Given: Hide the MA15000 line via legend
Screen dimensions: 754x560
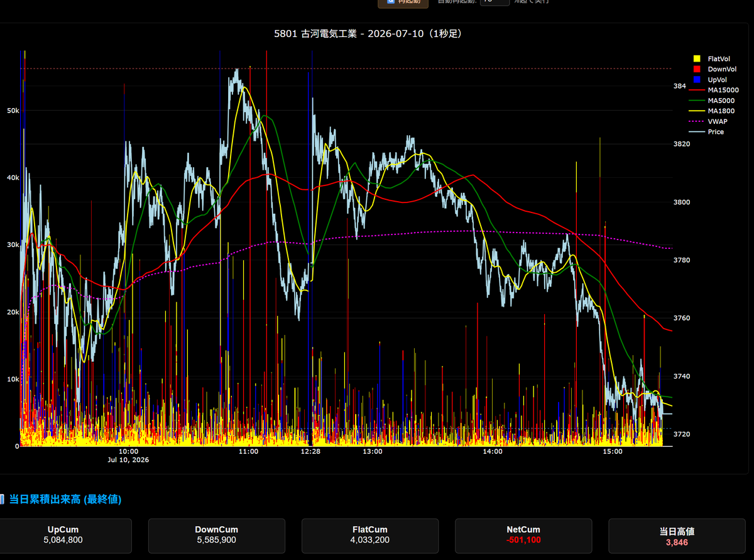Looking at the screenshot, I should [714, 90].
